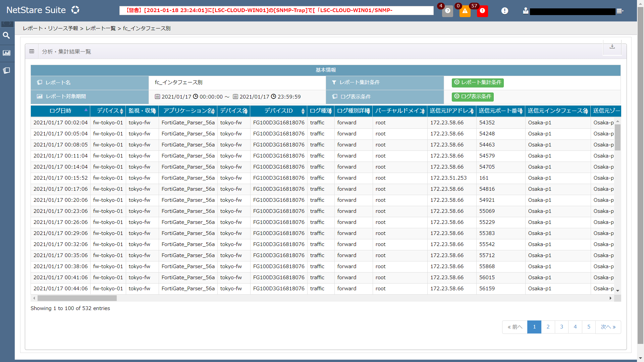Open the green レポート集計条件 button
This screenshot has height=362, width=644.
(478, 82)
